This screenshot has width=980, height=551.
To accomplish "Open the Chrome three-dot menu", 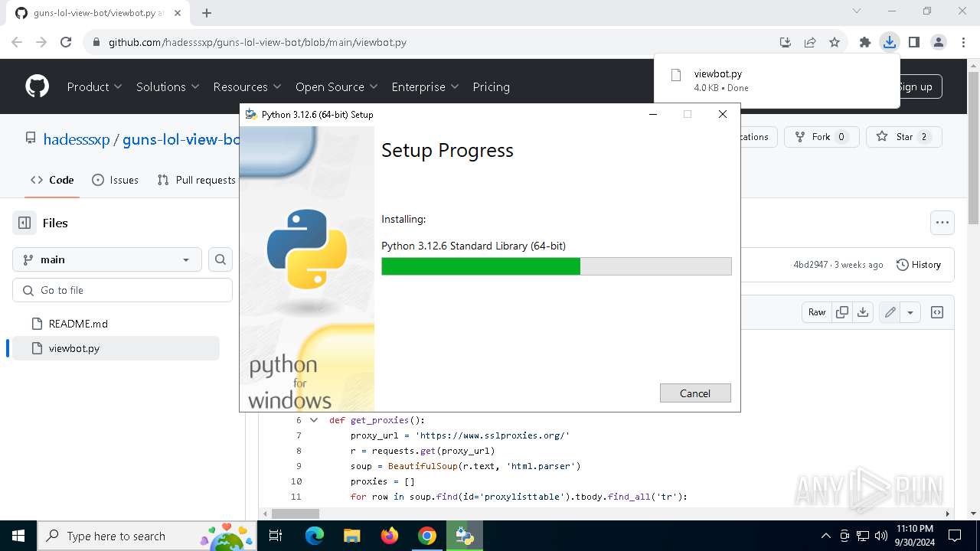I will (962, 42).
